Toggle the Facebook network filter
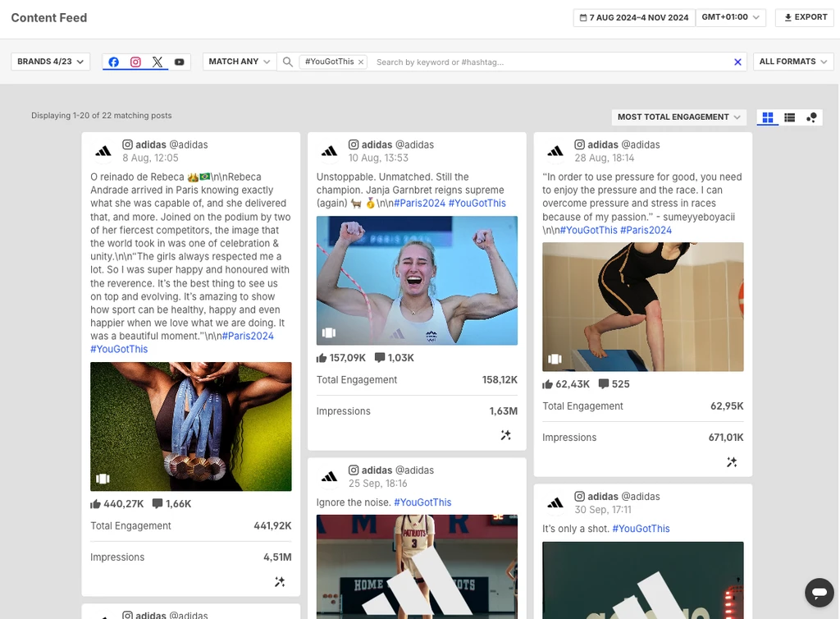 [x=114, y=62]
